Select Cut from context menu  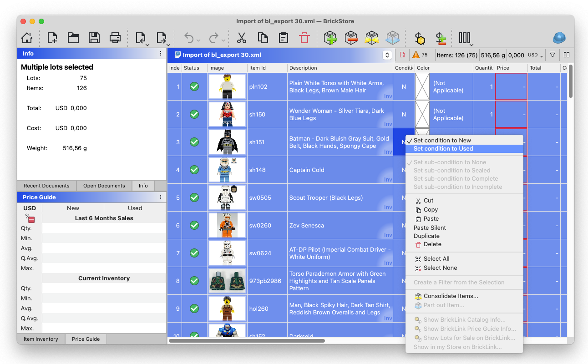pos(464,201)
